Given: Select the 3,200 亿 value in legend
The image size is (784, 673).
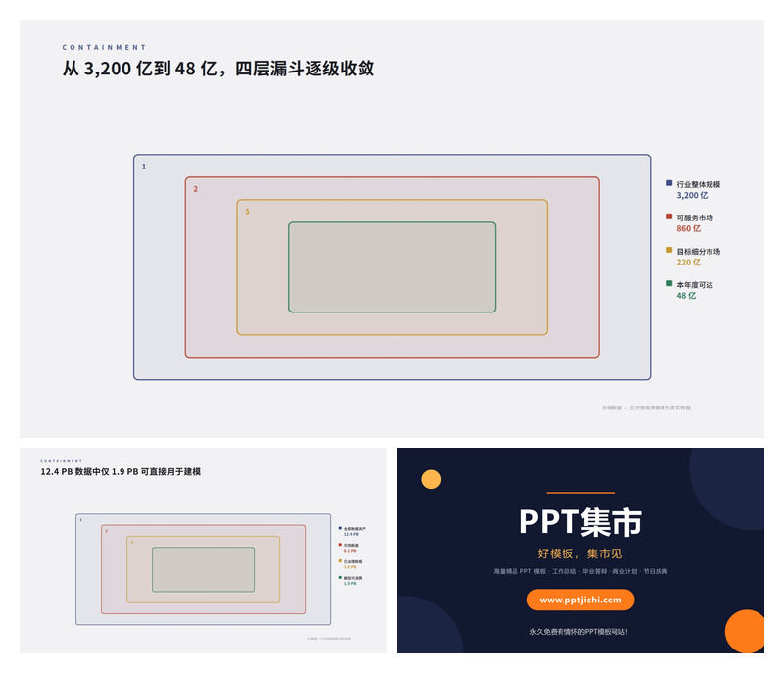Looking at the screenshot, I should (x=692, y=195).
